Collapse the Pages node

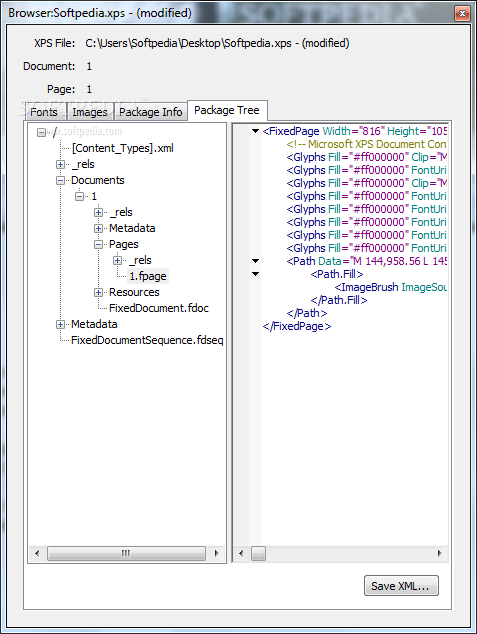tap(98, 244)
